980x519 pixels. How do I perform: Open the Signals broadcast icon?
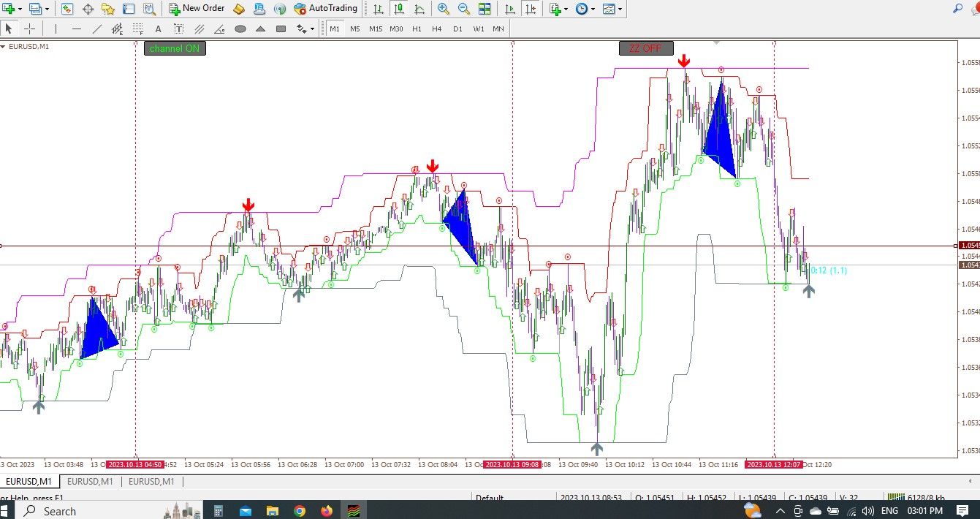tap(280, 9)
